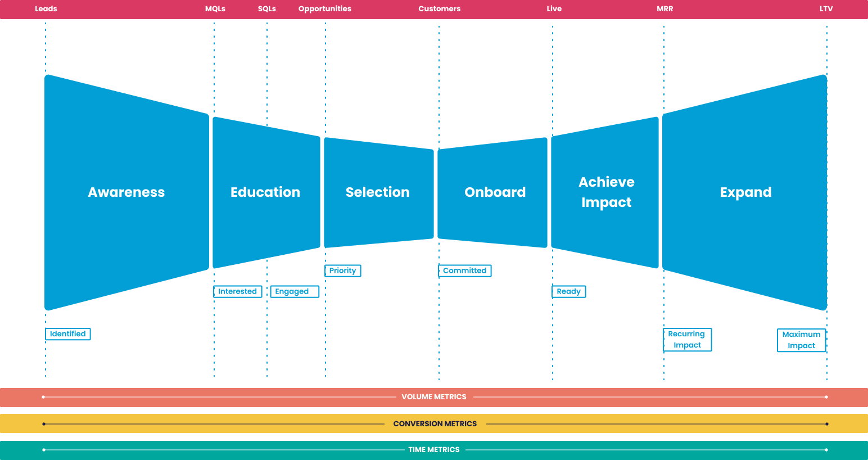Click the MRR header label
Image resolution: width=868 pixels, height=460 pixels.
[x=665, y=8]
